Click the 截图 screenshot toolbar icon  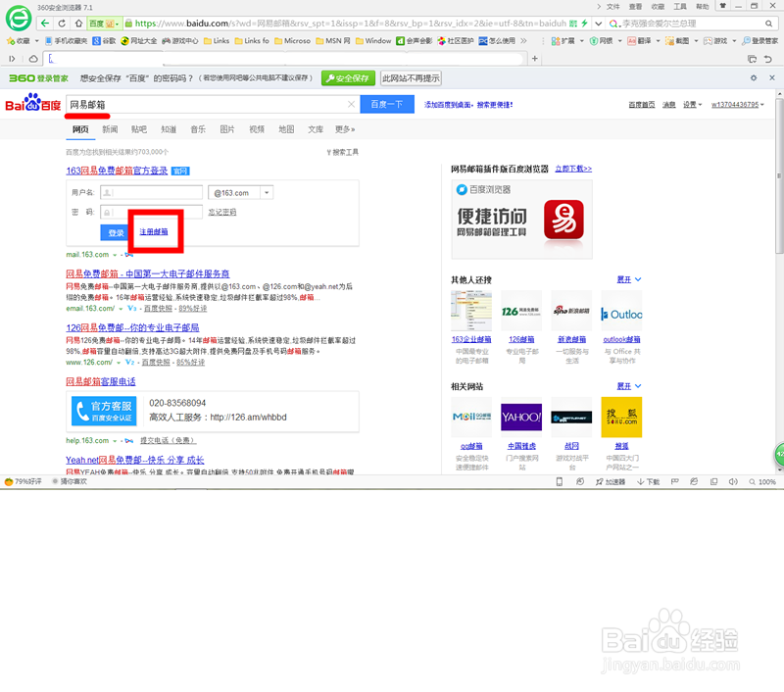tap(677, 41)
